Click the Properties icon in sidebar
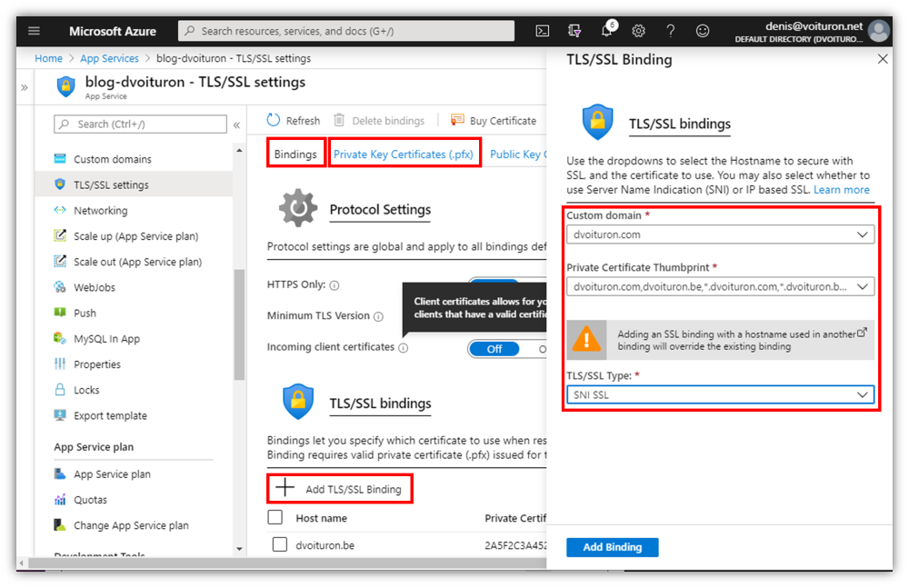Image resolution: width=909 pixels, height=588 pixels. pos(60,364)
